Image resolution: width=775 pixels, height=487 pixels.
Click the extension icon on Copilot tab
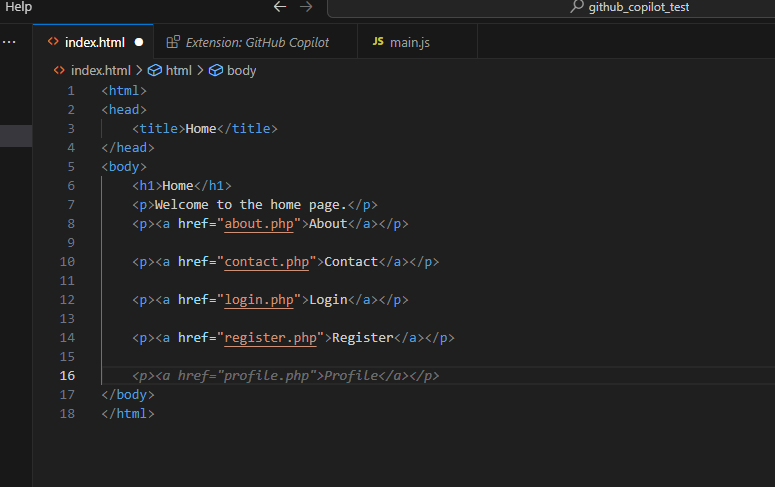[x=173, y=42]
